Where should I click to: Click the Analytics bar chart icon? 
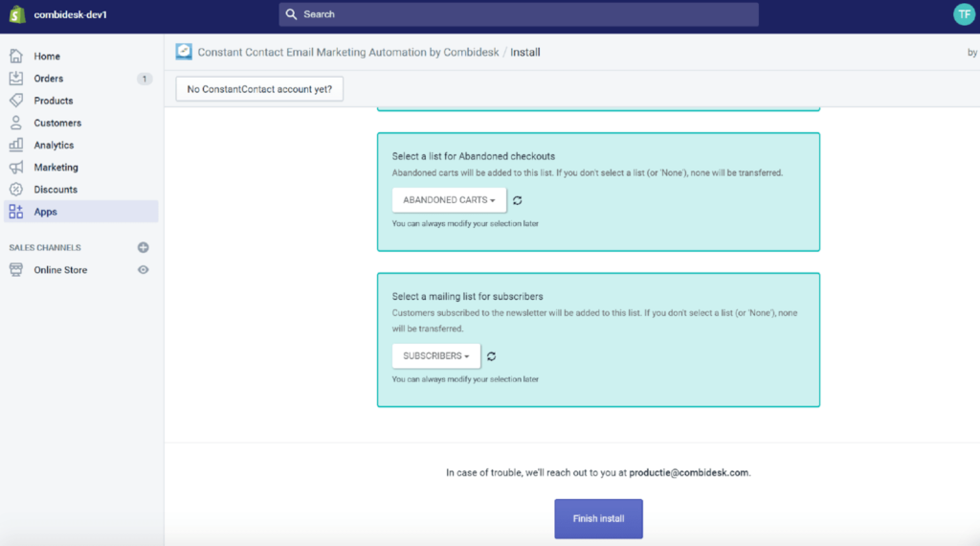pos(16,145)
